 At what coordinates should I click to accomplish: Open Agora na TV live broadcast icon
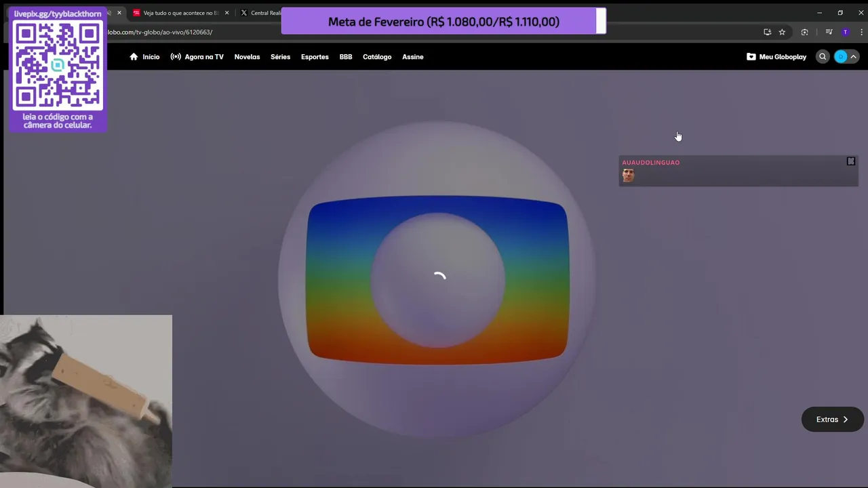point(176,57)
